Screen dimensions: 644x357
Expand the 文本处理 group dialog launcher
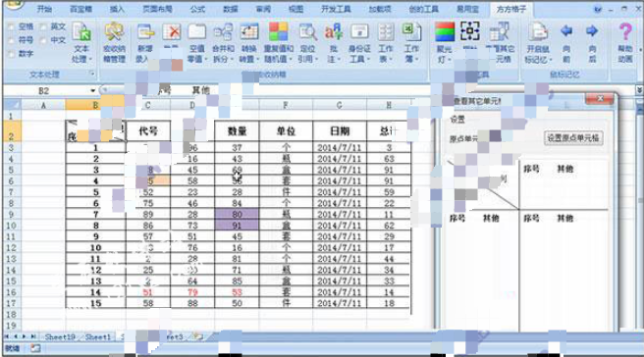click(x=92, y=75)
